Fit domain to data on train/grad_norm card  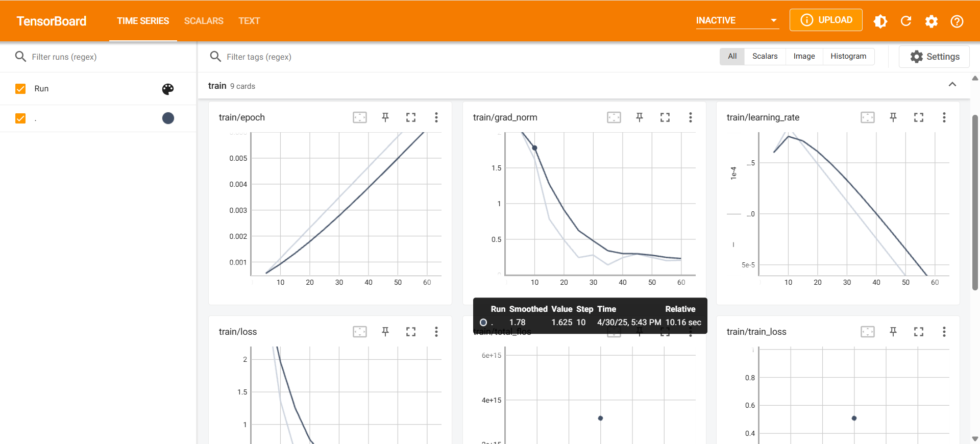pyautogui.click(x=614, y=117)
